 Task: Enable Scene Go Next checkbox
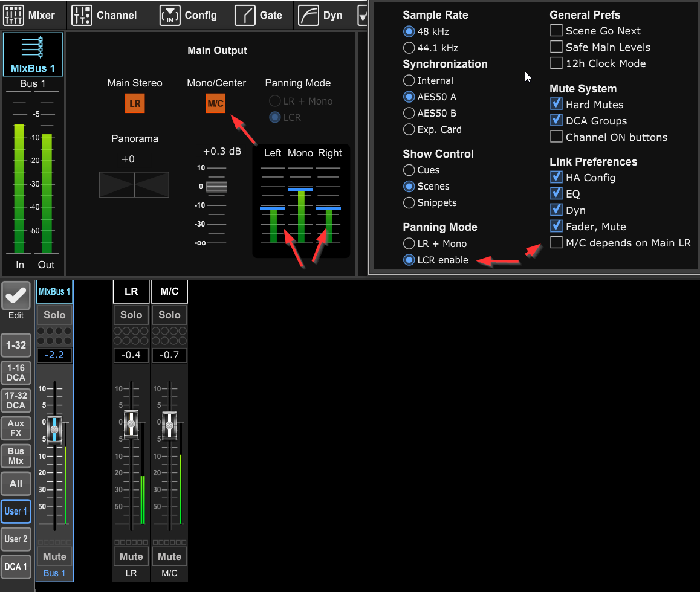point(556,30)
